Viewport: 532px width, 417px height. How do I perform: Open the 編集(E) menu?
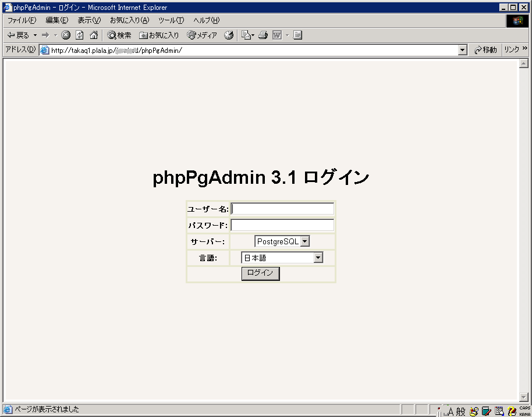pos(57,20)
